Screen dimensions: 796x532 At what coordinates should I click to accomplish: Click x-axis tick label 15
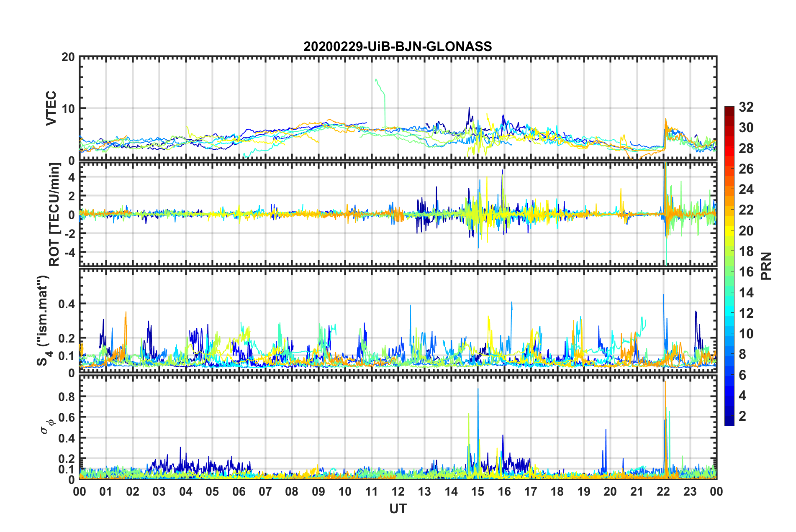[478, 491]
